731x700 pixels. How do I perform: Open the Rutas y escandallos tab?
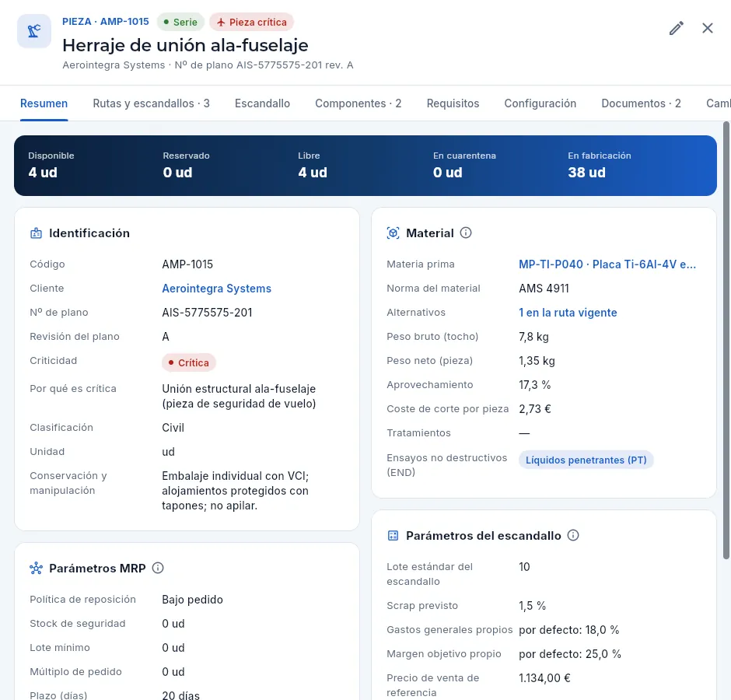(x=151, y=103)
